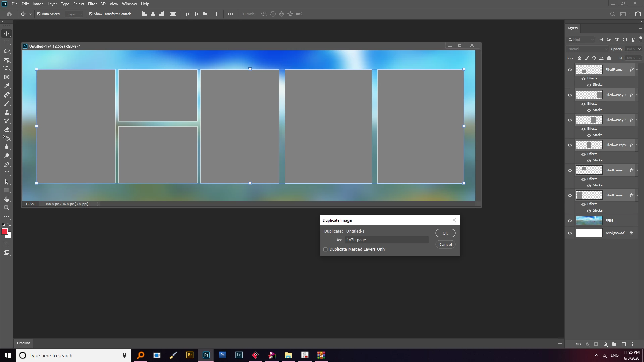Cancel the Duplicate Image dialog
The height and width of the screenshot is (362, 644).
[x=445, y=244]
